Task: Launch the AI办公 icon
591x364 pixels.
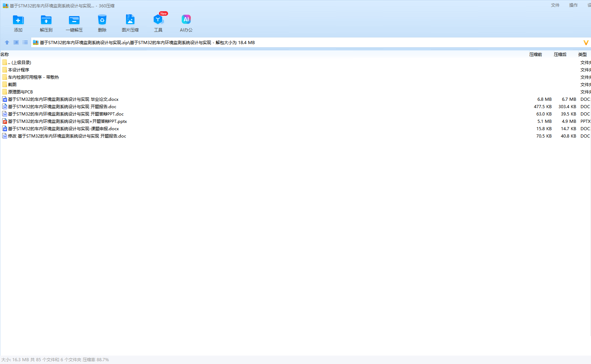Action: coord(186,23)
